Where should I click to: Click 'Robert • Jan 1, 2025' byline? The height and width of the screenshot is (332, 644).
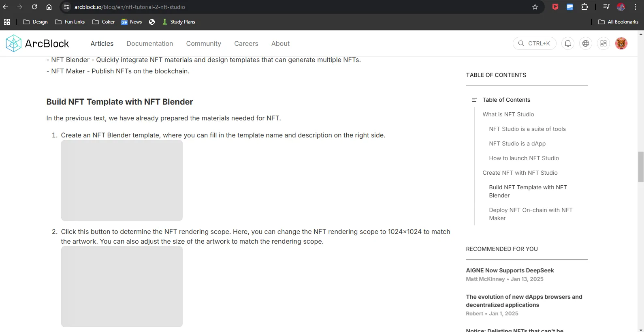pyautogui.click(x=492, y=313)
